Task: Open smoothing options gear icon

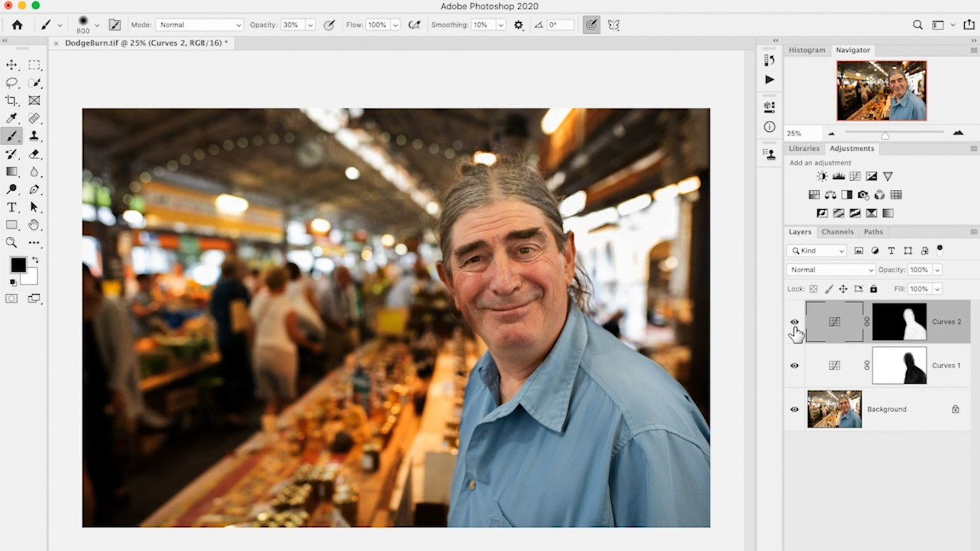Action: click(x=518, y=25)
